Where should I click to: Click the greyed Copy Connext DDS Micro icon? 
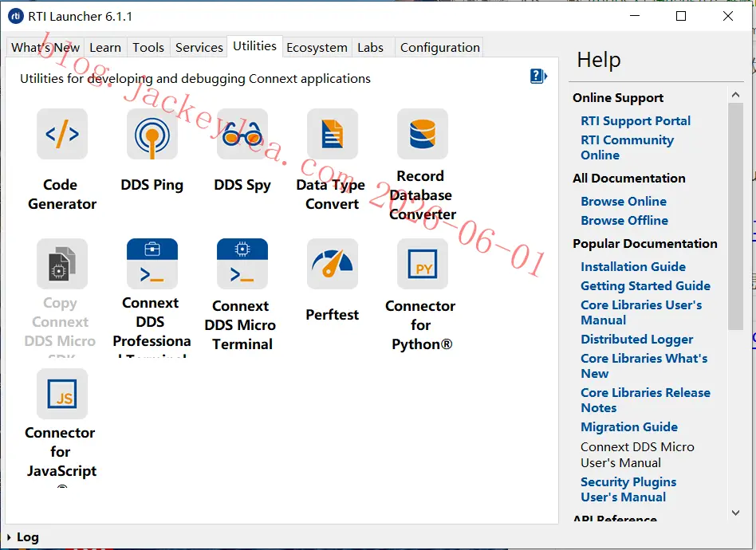(x=62, y=264)
